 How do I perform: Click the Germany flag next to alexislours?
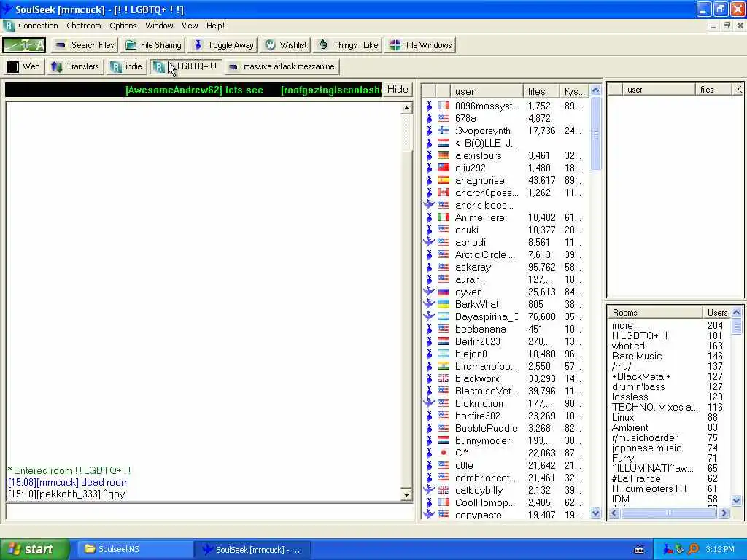click(444, 155)
